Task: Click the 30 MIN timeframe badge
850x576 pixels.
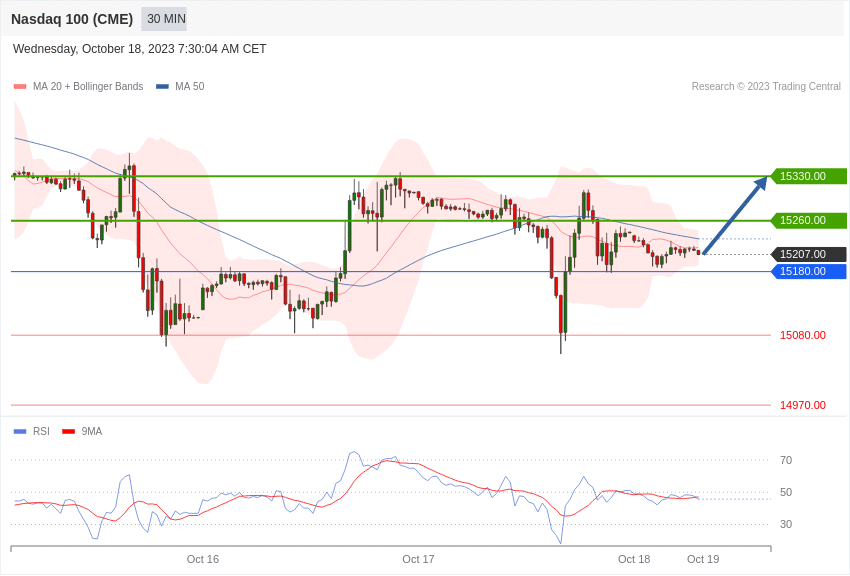Action: click(x=164, y=19)
